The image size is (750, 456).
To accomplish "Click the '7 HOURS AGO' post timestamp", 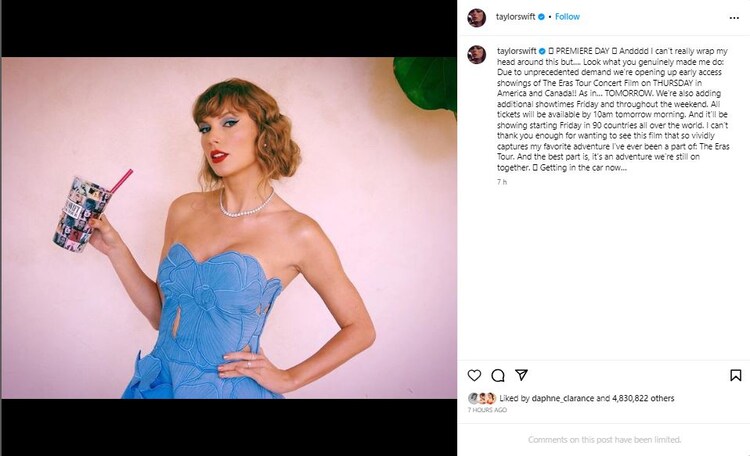I will (488, 410).
